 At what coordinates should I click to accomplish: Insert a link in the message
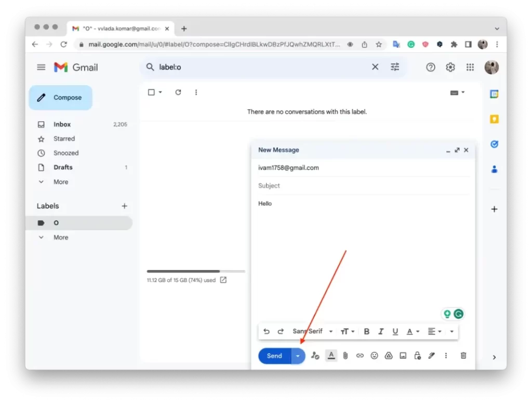click(x=360, y=356)
